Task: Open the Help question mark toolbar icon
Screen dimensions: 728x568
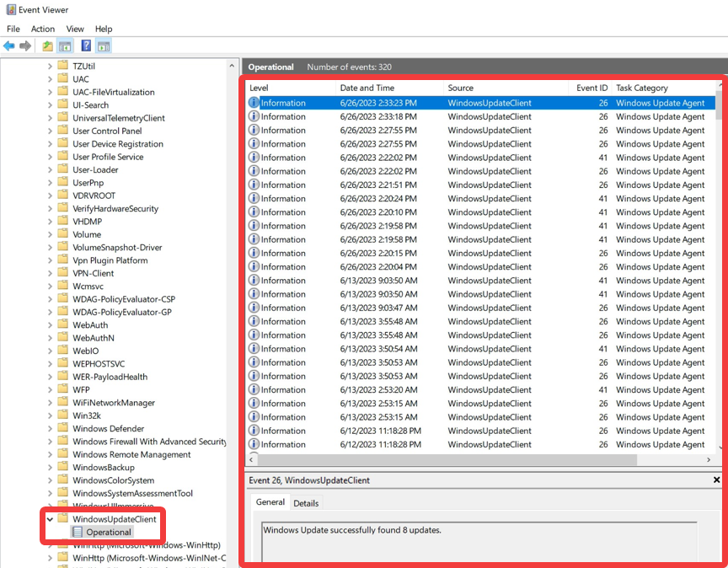Action: pos(86,46)
